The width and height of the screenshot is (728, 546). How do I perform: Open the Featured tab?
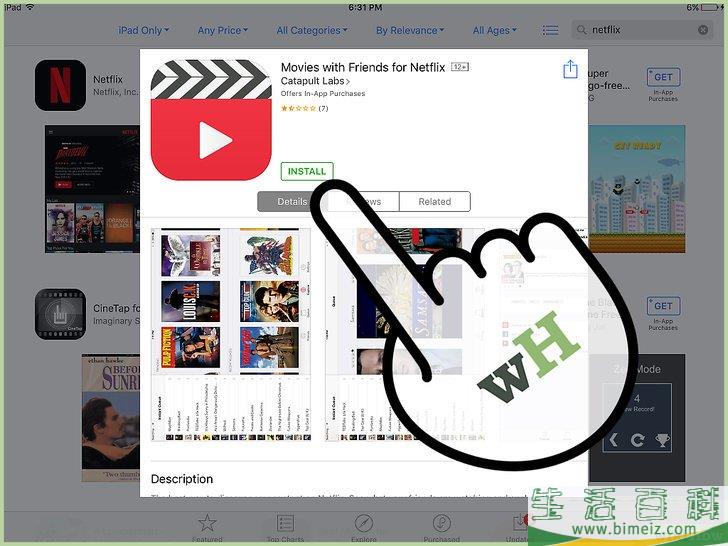[x=207, y=528]
